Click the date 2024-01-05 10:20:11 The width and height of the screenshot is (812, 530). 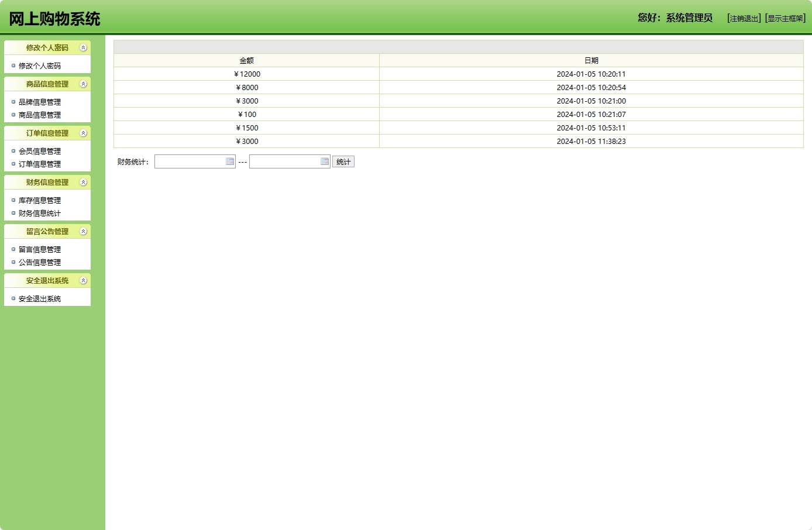[591, 74]
